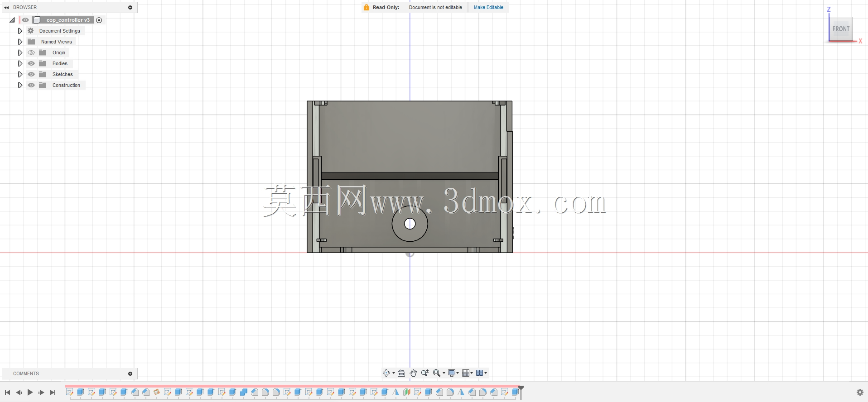Click the Viewports layout icon

pos(479,373)
